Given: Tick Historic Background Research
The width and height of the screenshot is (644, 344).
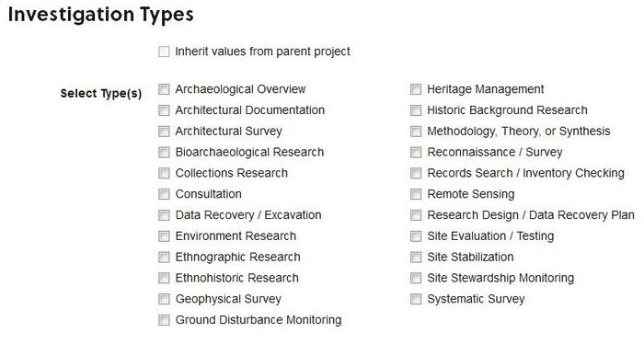Looking at the screenshot, I should tap(416, 110).
